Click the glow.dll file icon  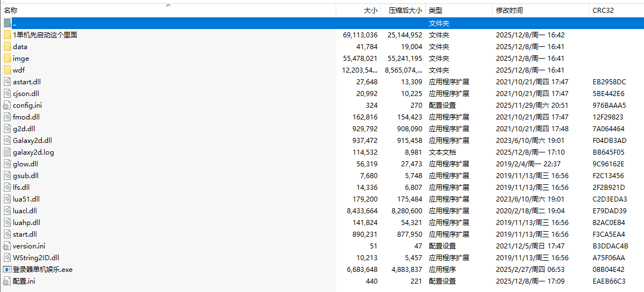click(7, 164)
